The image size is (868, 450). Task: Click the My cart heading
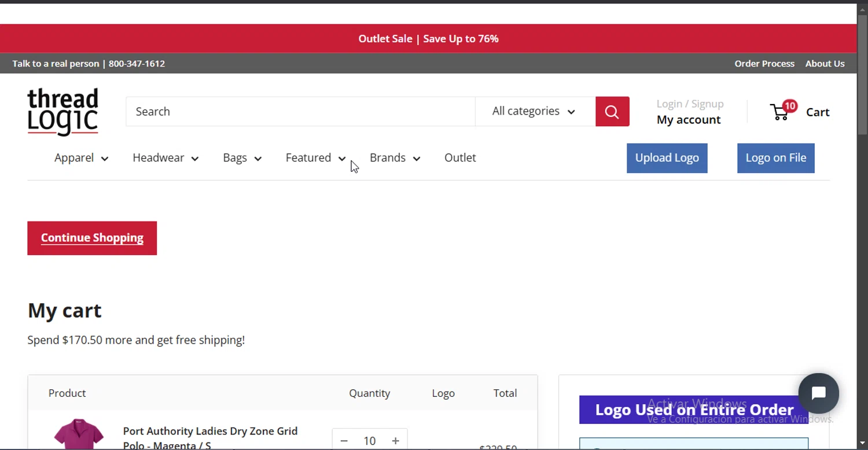pos(64,311)
